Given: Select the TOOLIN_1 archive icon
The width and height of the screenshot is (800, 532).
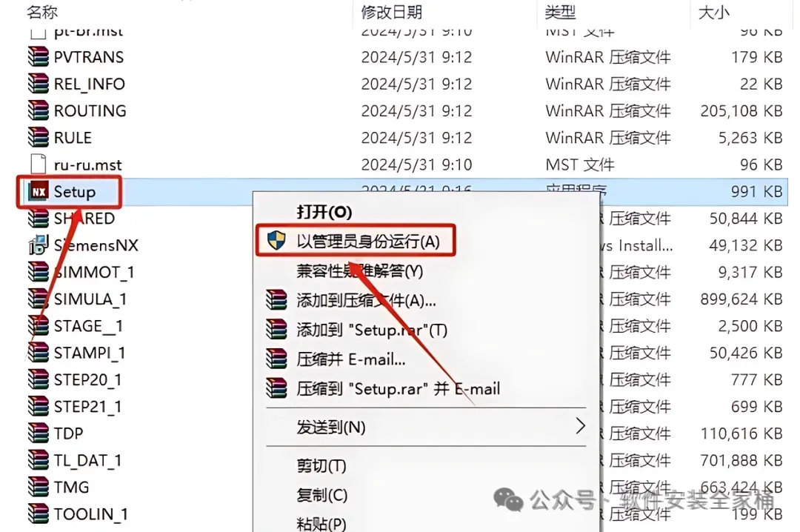Looking at the screenshot, I should (39, 513).
